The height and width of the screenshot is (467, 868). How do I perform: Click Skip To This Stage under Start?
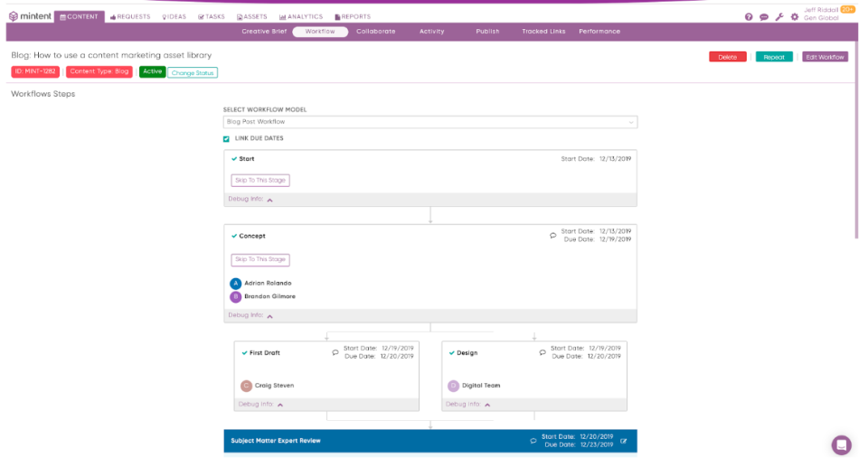click(260, 181)
